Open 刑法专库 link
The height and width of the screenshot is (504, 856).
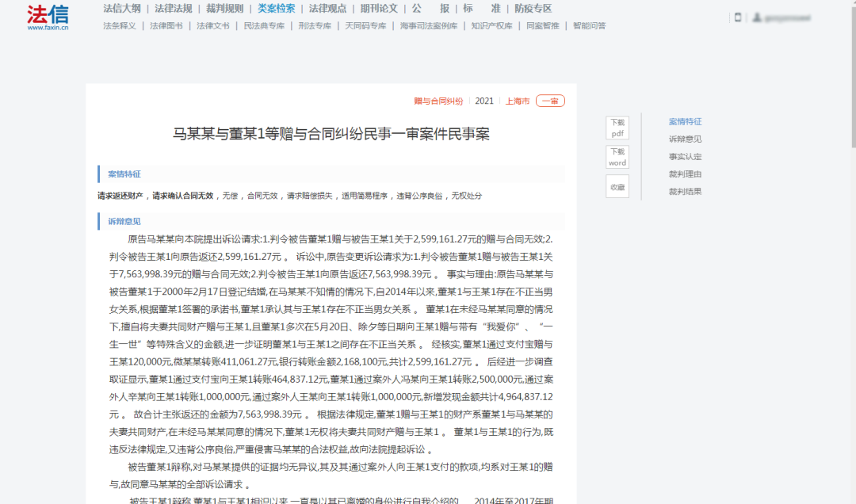click(315, 25)
